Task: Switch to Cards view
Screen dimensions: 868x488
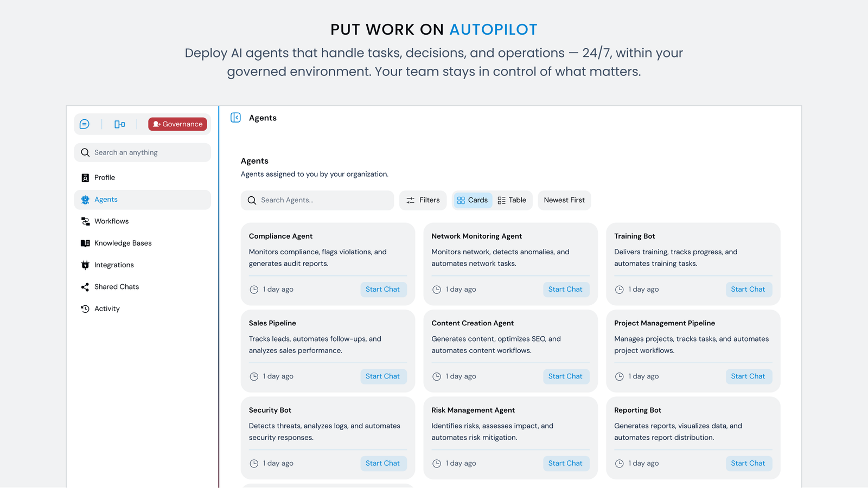Action: [473, 200]
